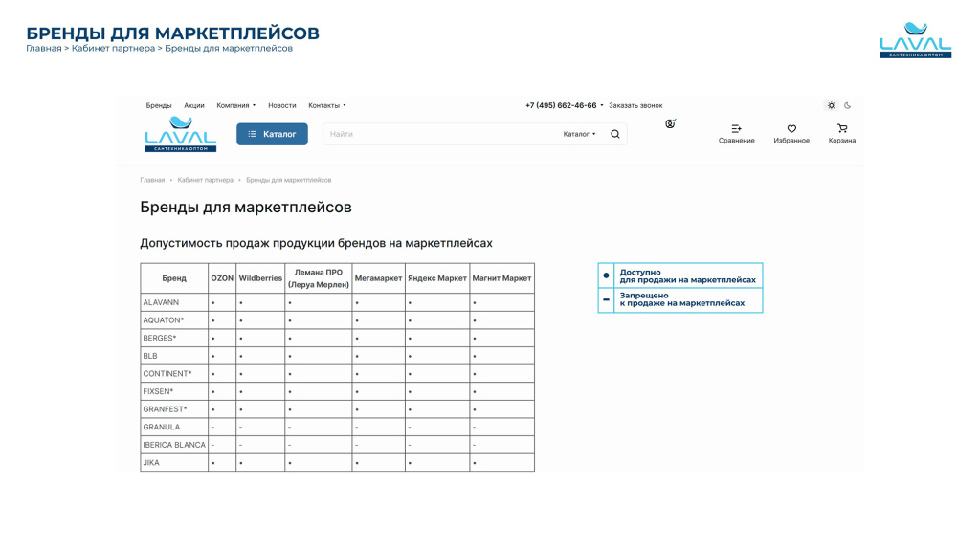The image size is (980, 550).
Task: Click Кабинет партнера in the breadcrumbs
Action: [205, 180]
